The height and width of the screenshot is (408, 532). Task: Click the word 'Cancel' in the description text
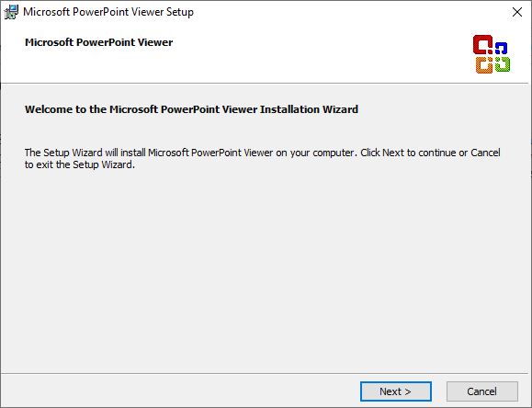[485, 153]
